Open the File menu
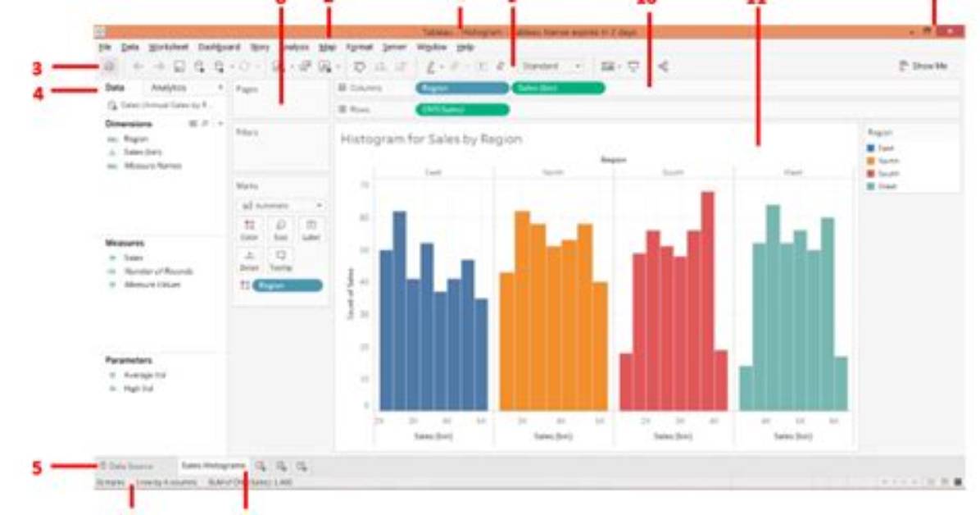Viewport: 980px width, 515px height. click(x=104, y=47)
